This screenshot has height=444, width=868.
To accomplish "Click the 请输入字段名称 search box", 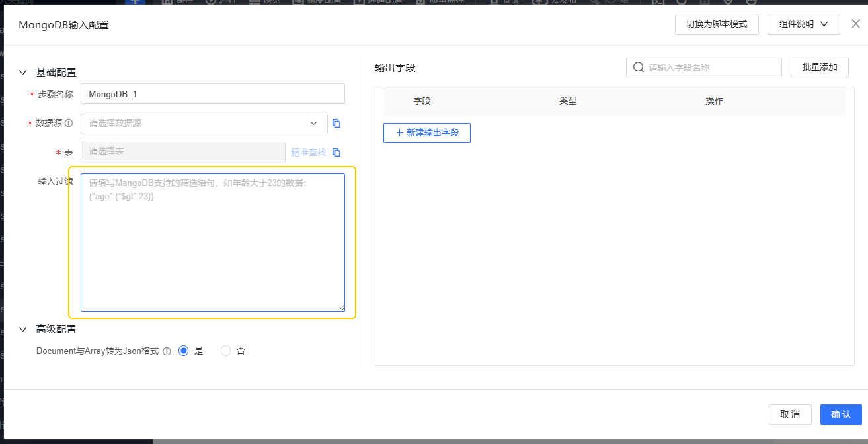I will 704,67.
